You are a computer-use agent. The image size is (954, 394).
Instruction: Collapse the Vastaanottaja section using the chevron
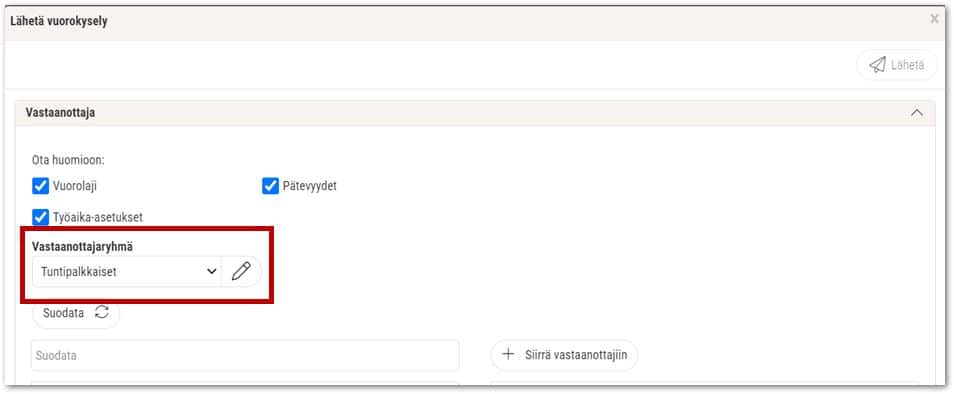point(916,113)
